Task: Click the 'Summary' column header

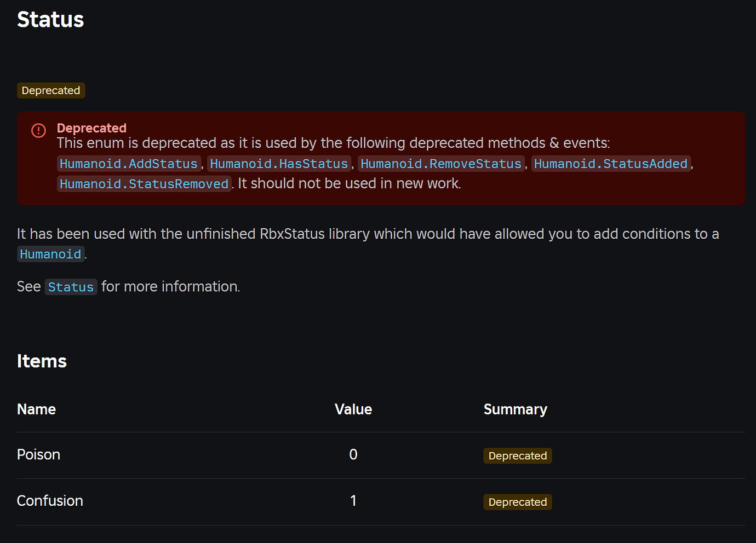Action: coord(516,409)
